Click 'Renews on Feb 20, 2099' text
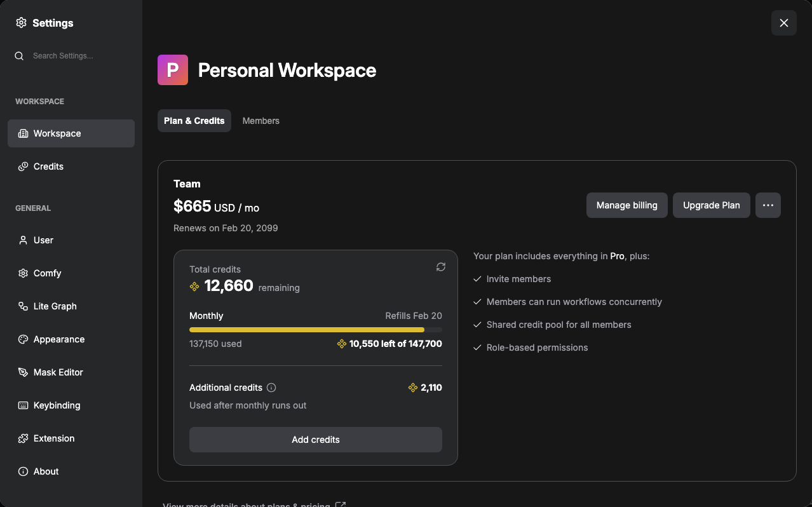 226,228
